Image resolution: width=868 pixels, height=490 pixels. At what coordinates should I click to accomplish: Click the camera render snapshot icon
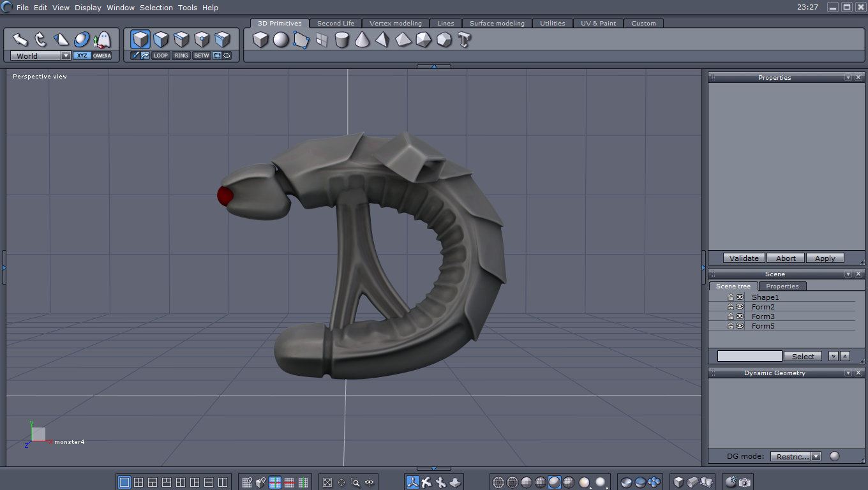click(745, 482)
